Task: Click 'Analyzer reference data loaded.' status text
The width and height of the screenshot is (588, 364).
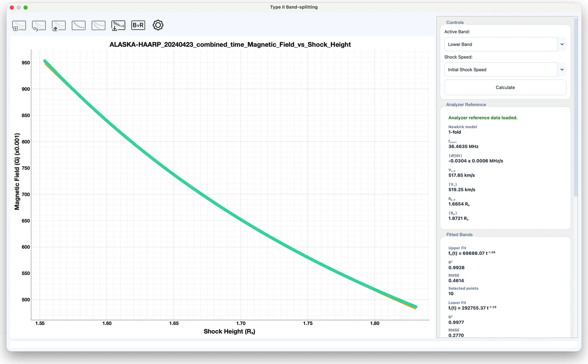Action: click(483, 118)
